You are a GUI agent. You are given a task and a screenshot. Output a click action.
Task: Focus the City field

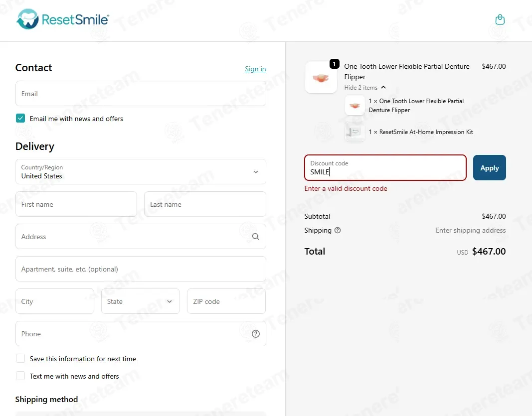tap(55, 301)
